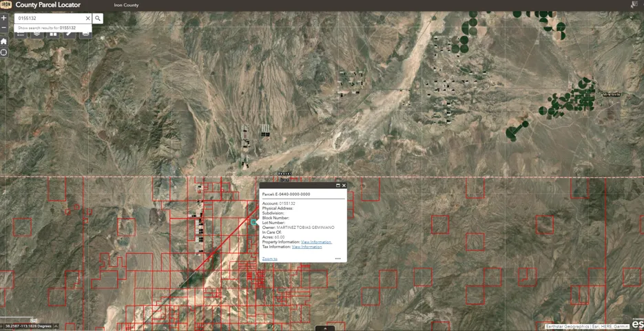The height and width of the screenshot is (331, 644).
Task: Open the Basemap Gallery widget
Action: pos(53,34)
